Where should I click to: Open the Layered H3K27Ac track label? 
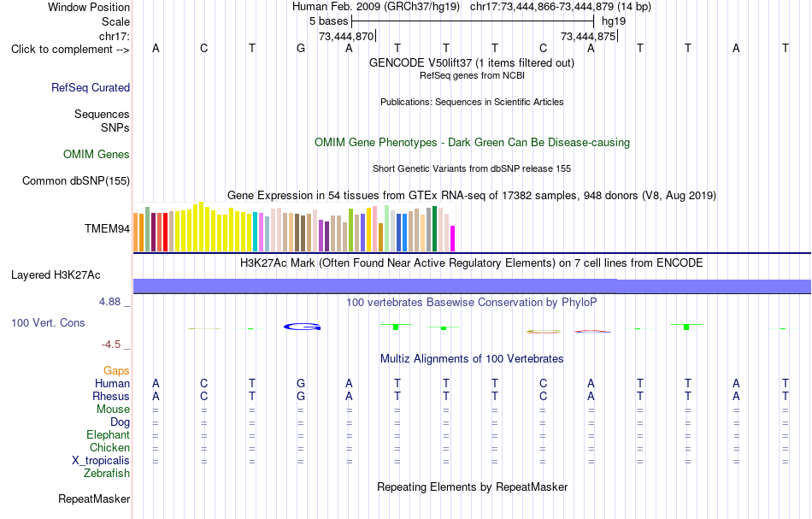(56, 275)
